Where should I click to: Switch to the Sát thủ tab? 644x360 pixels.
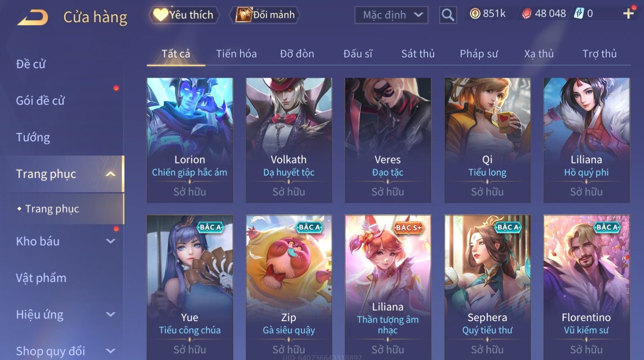coord(418,54)
